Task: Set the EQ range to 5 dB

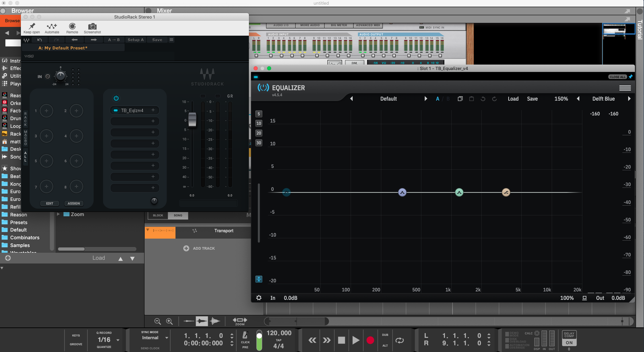Action: coord(259,114)
